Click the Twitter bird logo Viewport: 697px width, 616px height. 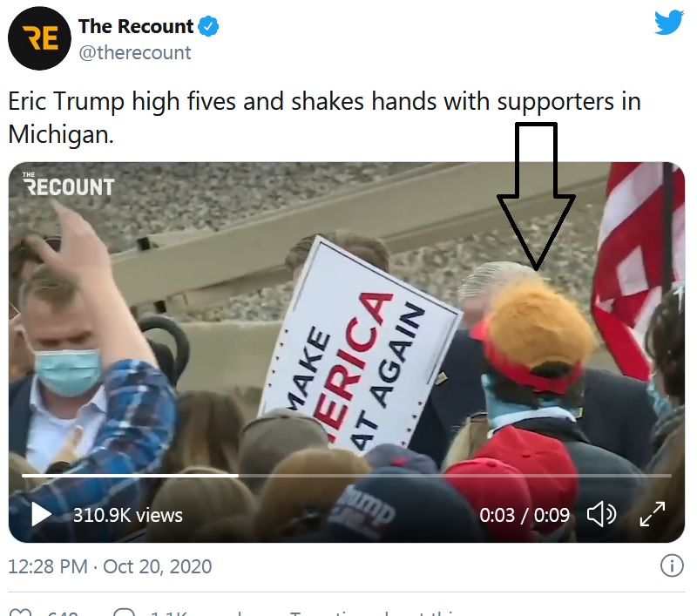click(668, 23)
